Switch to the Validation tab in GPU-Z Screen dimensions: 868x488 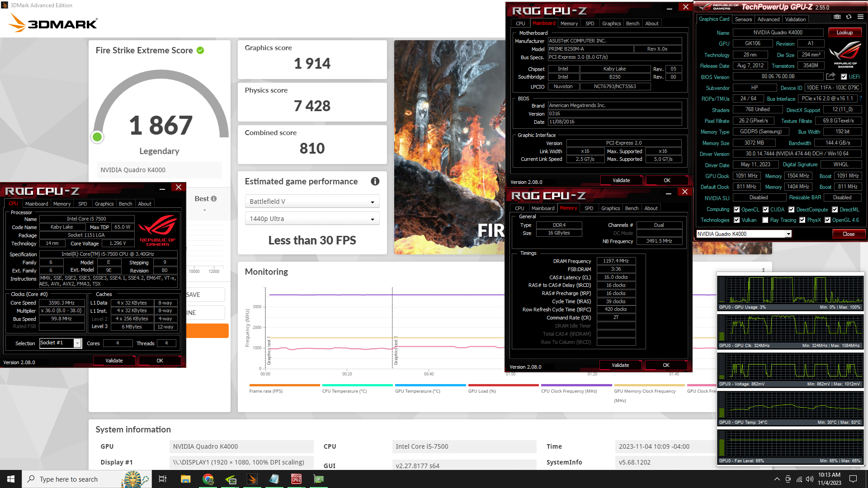click(795, 19)
